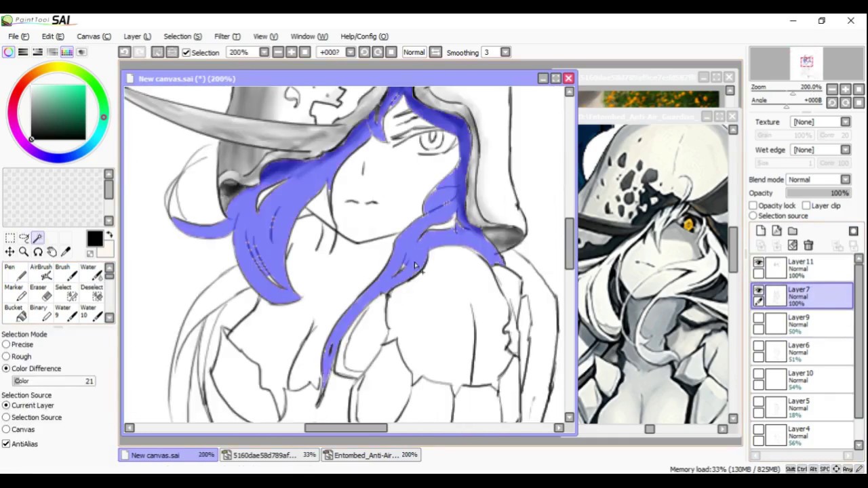Hide Layer11 with its eye icon
This screenshot has width=868, height=488.
pos(758,263)
